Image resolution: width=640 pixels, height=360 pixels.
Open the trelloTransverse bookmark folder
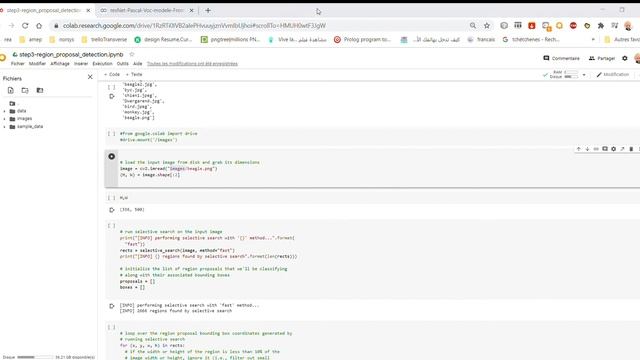click(x=104, y=40)
